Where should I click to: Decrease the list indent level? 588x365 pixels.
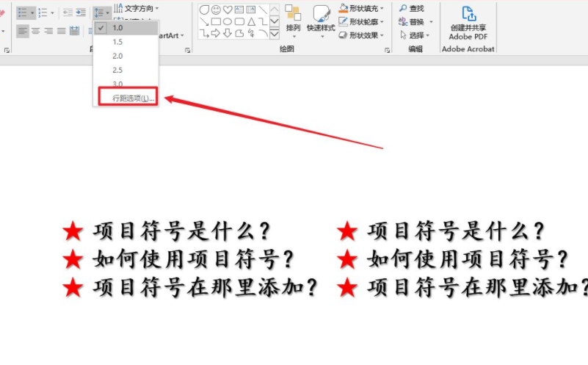point(67,12)
